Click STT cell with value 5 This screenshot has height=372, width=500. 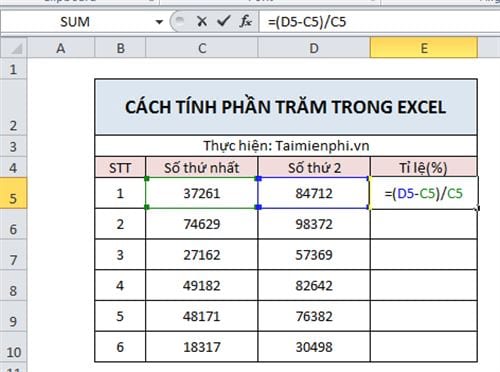pos(120,316)
